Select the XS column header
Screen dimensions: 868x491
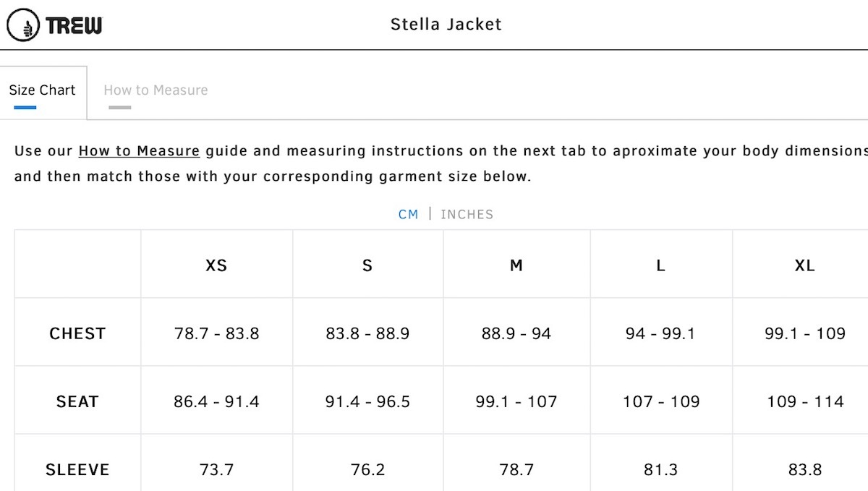(x=216, y=265)
